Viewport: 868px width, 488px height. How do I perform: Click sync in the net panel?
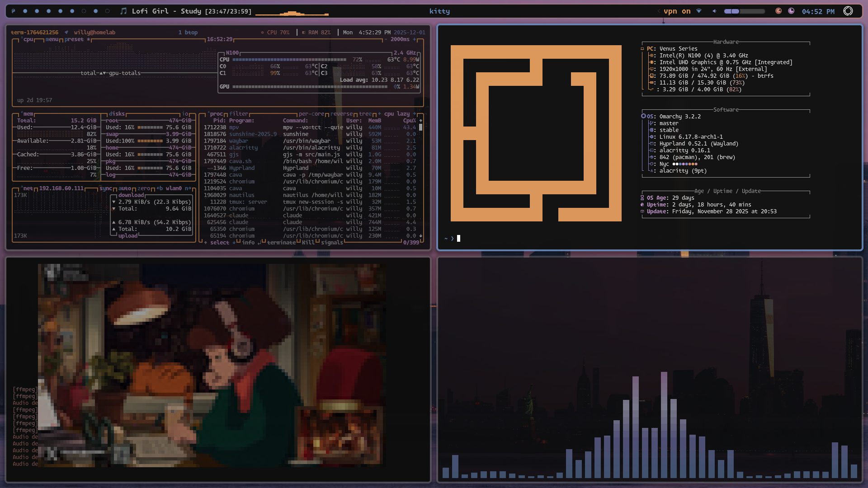[106, 188]
